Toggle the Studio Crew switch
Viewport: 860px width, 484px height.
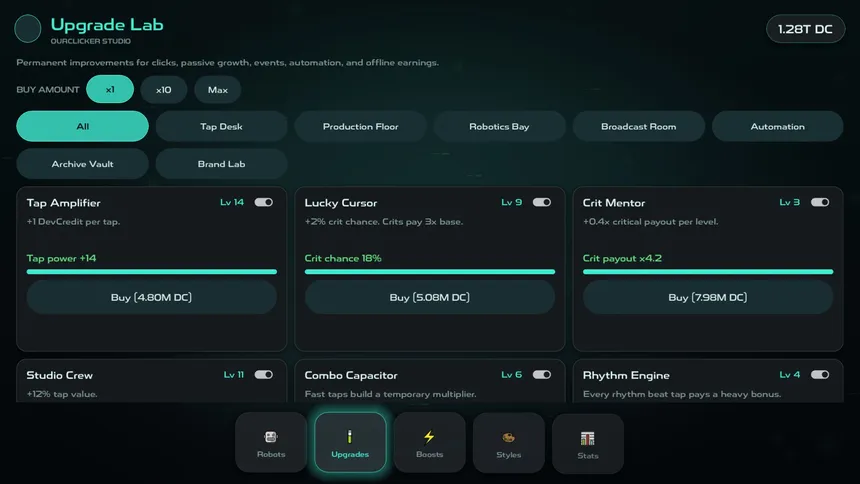[263, 375]
